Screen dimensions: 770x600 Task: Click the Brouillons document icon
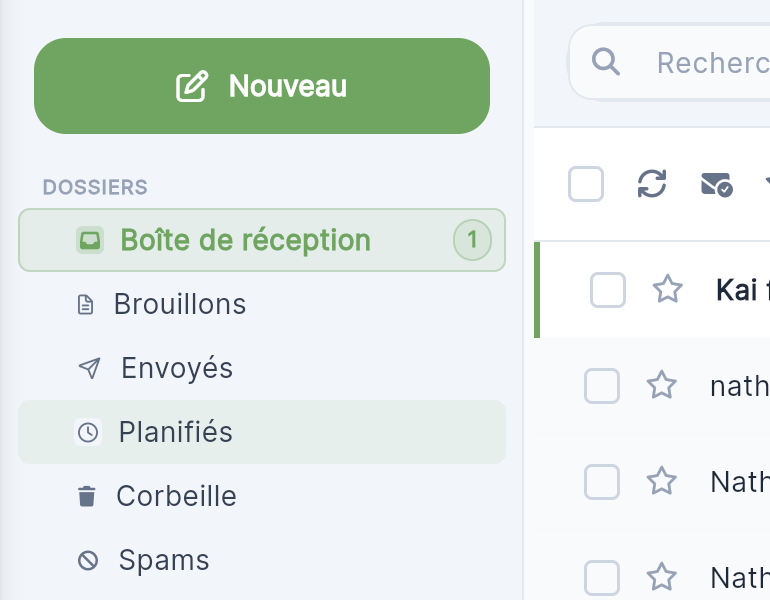pyautogui.click(x=85, y=304)
